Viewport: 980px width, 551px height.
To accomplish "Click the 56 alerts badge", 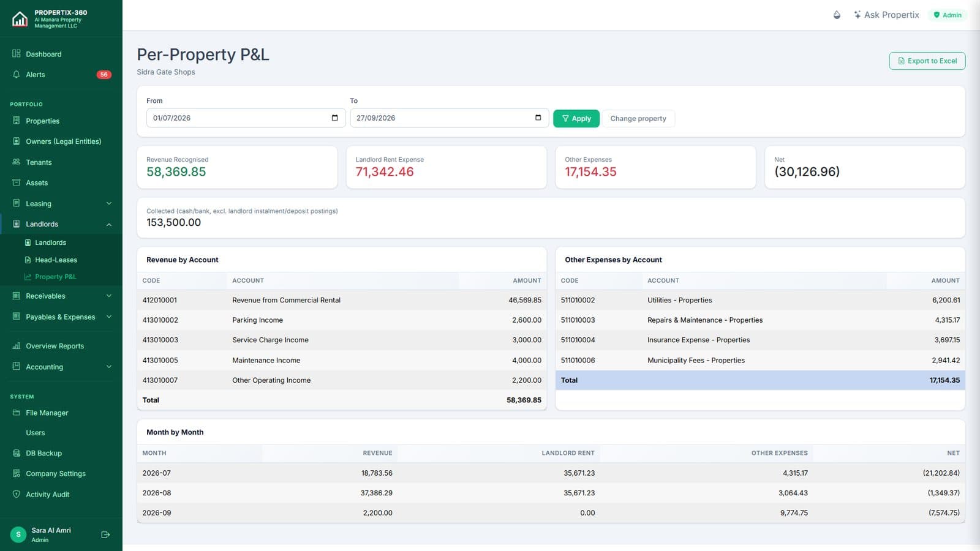I will 104,75.
